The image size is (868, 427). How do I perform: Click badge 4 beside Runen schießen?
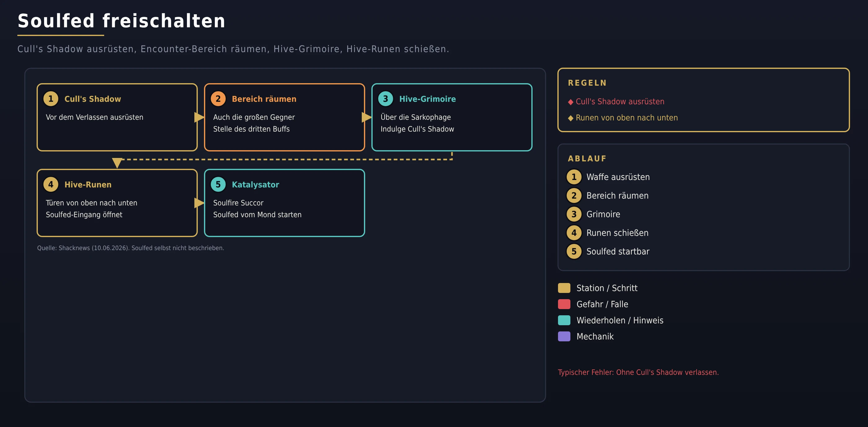[x=574, y=233]
